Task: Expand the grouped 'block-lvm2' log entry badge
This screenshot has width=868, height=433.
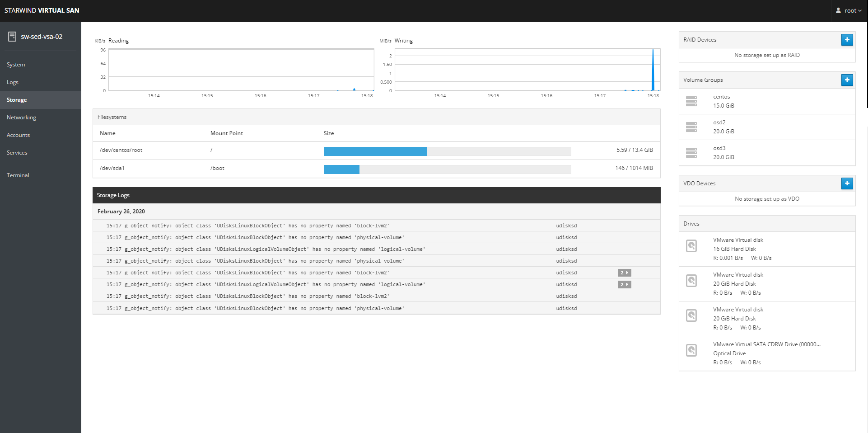Action: pos(624,273)
